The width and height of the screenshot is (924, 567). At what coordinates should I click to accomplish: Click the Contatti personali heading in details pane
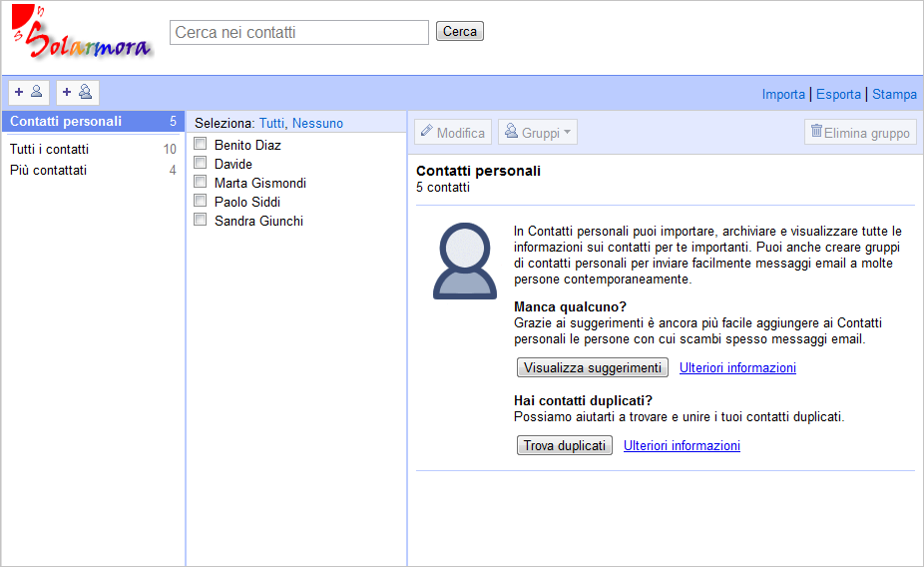[x=479, y=171]
